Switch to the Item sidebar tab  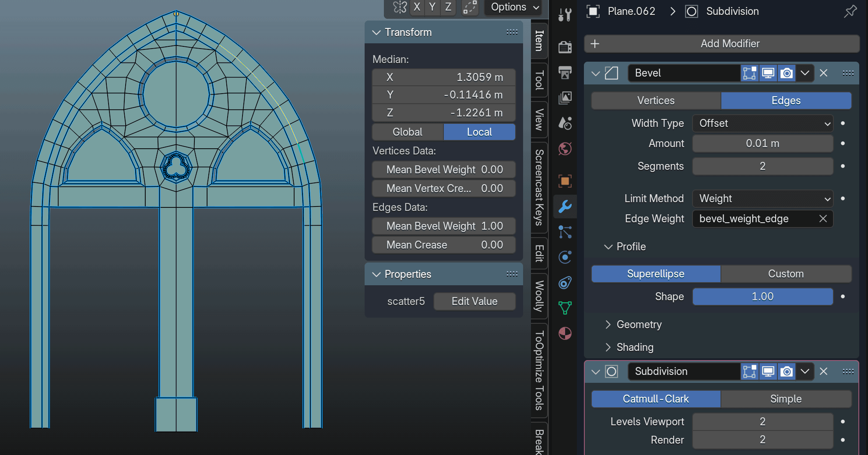tap(539, 41)
